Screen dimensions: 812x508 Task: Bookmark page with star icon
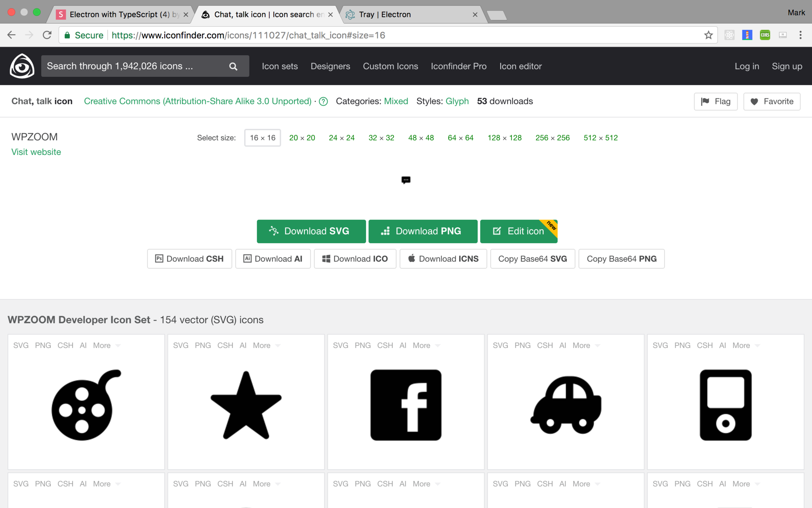tap(708, 35)
